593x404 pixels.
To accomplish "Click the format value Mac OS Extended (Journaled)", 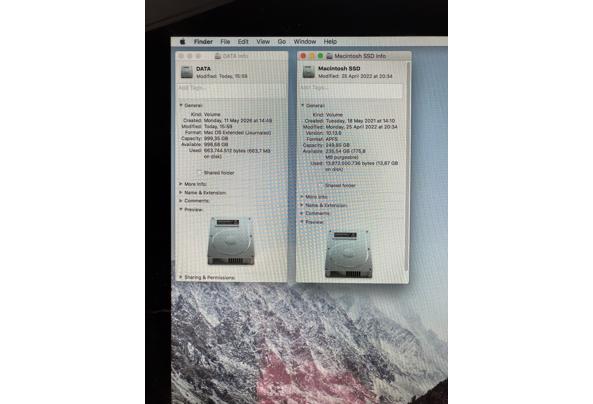I will coord(238,133).
